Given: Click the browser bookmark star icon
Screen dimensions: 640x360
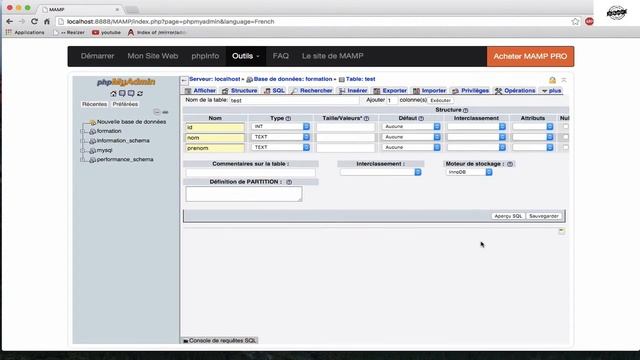Looking at the screenshot, I should [575, 22].
